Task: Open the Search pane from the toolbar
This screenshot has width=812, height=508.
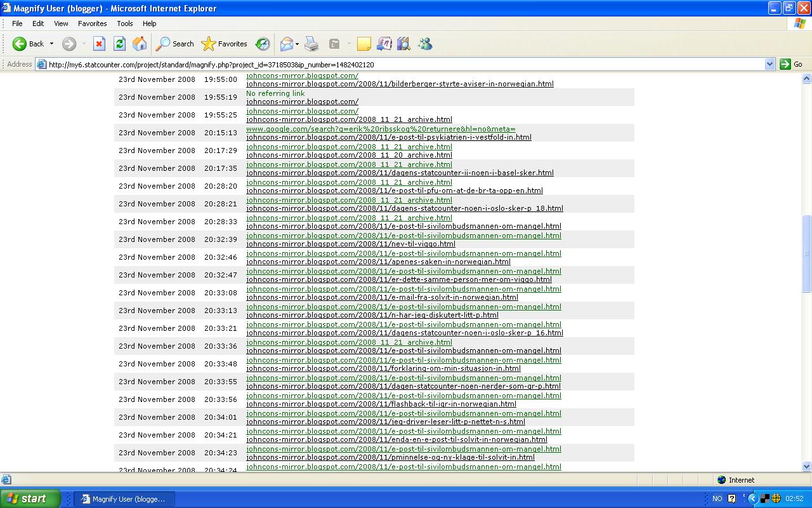Action: (175, 44)
